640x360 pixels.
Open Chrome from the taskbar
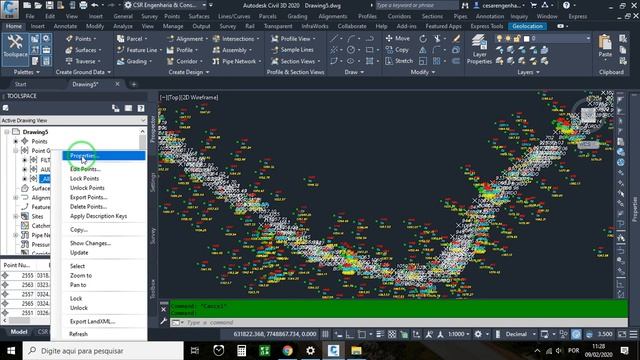[287, 351]
